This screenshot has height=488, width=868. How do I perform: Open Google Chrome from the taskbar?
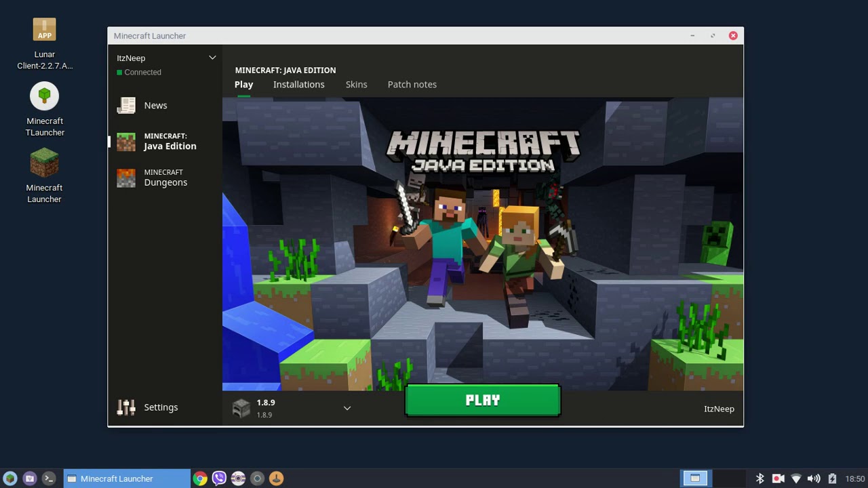[x=200, y=479]
